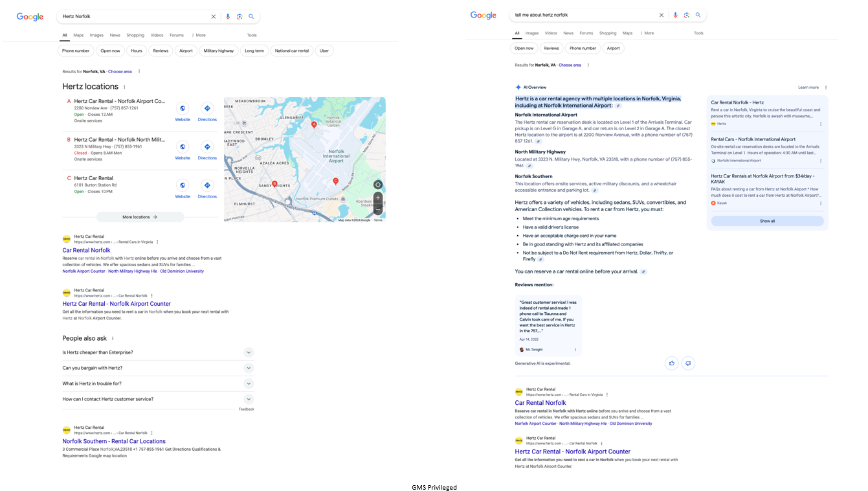868x491 pixels.
Task: Click map pin A near Norfolk Botanical Garden
Action: (x=314, y=124)
